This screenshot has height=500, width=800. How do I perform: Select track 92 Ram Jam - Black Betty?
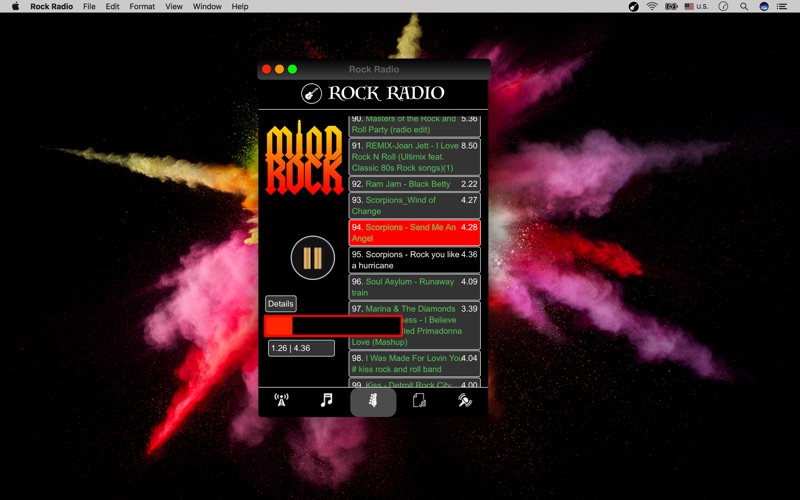[x=414, y=184]
